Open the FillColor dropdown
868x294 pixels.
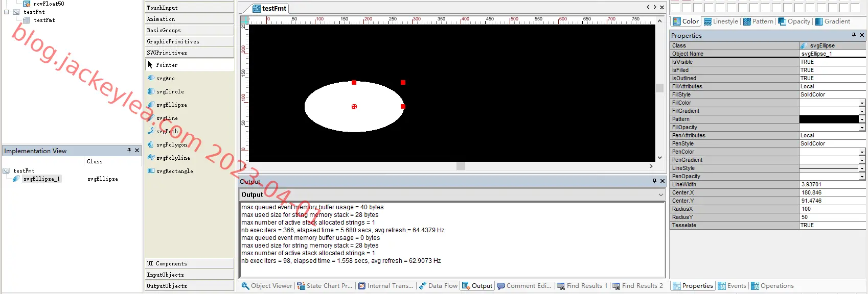(x=862, y=103)
